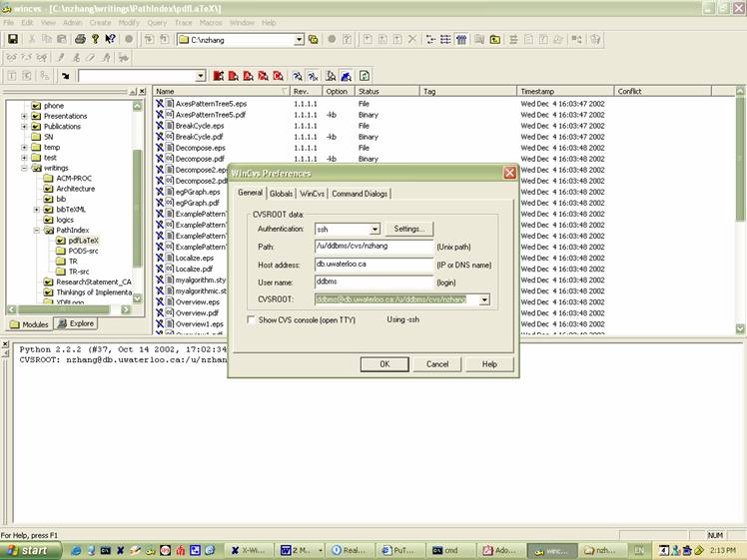Click the Start button on the taskbar
Screen dimensions: 747x560
pyautogui.click(x=28, y=550)
